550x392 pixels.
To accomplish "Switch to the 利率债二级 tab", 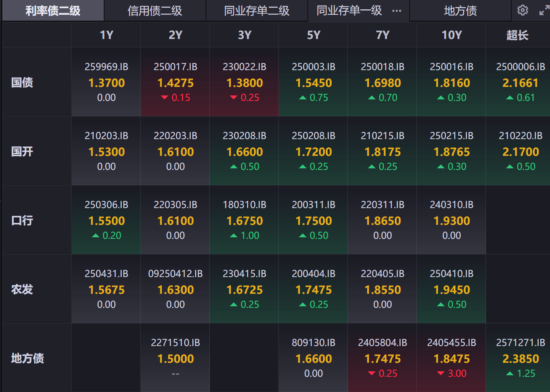I will [x=53, y=11].
